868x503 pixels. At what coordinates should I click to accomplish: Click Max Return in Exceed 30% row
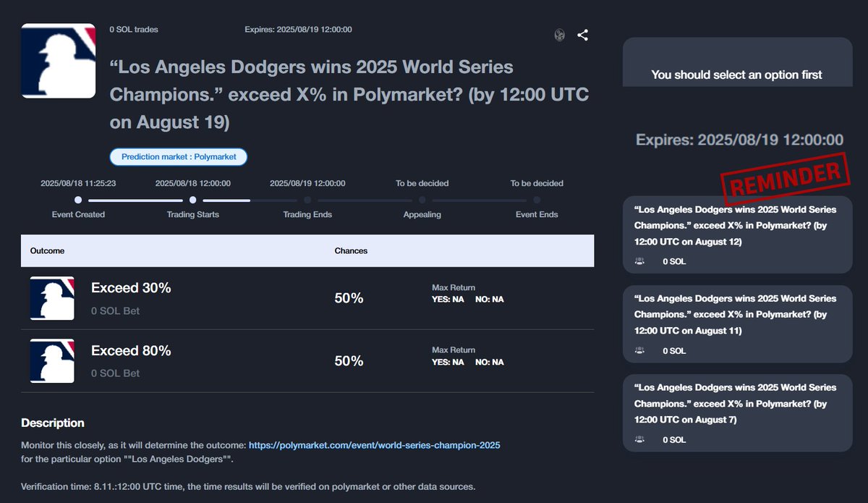click(454, 287)
